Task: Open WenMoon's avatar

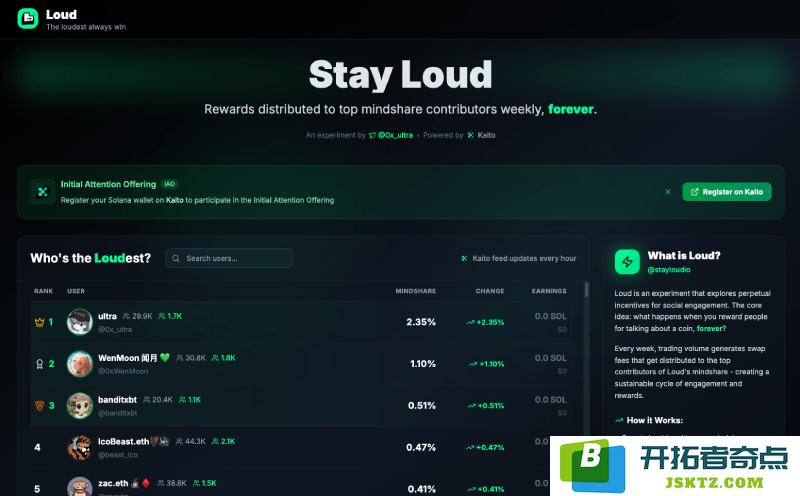Action: tap(80, 364)
